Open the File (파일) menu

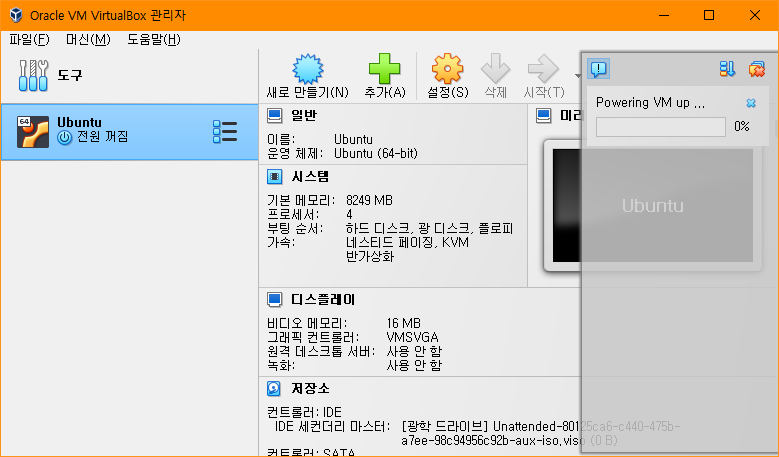[29, 39]
